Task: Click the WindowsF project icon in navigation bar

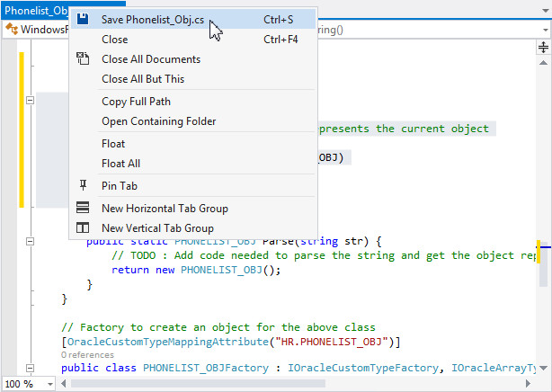Action: click(x=12, y=30)
